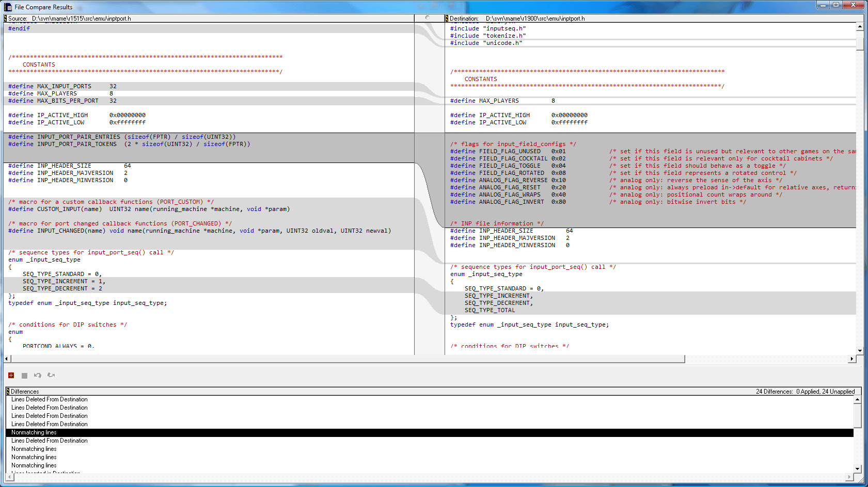The width and height of the screenshot is (868, 487).
Task: Click the File Compare Results title bar icon
Action: (8, 7)
